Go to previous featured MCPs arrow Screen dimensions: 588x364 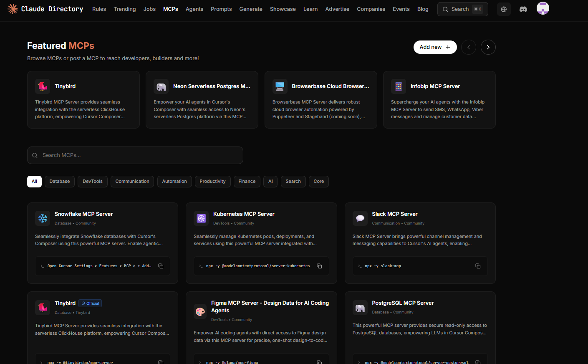coord(469,47)
